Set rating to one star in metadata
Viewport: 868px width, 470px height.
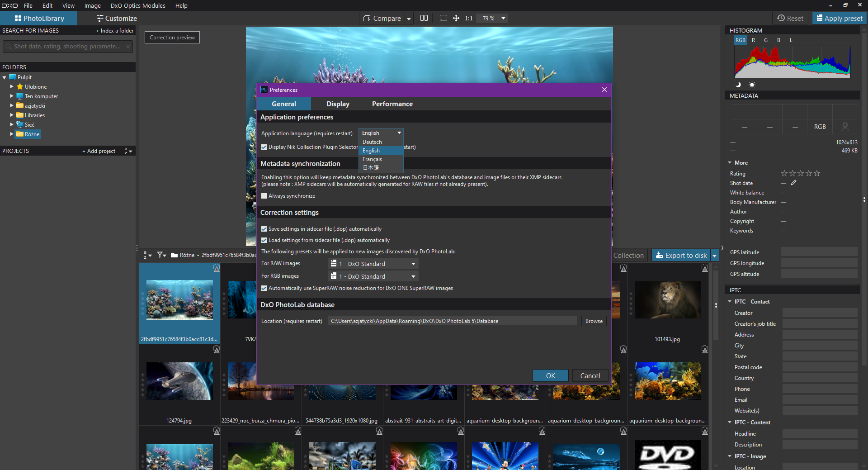point(784,173)
